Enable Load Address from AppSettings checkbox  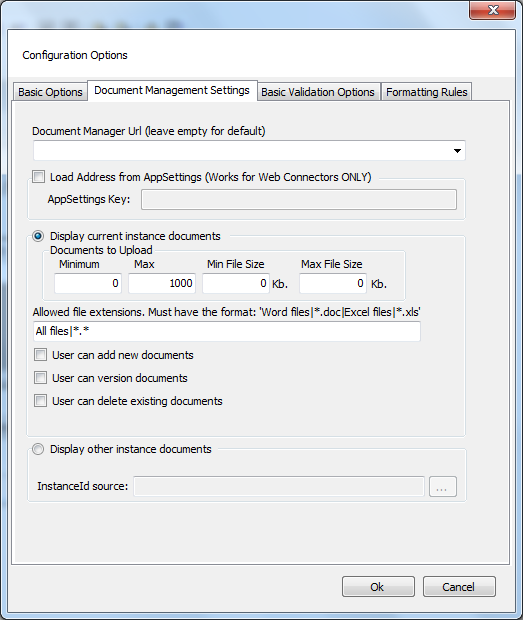pyautogui.click(x=39, y=176)
